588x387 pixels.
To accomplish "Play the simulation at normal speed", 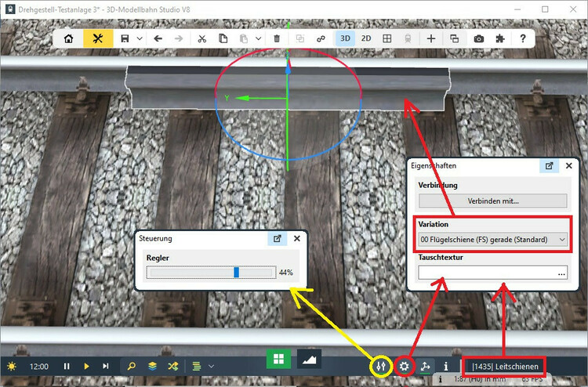I will click(x=86, y=366).
